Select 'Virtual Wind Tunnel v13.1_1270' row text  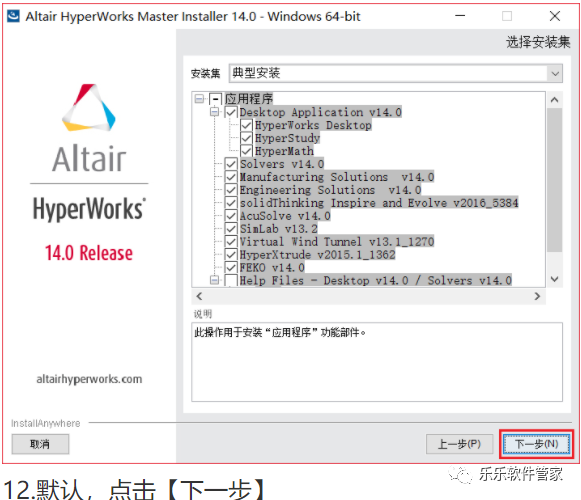(x=337, y=242)
